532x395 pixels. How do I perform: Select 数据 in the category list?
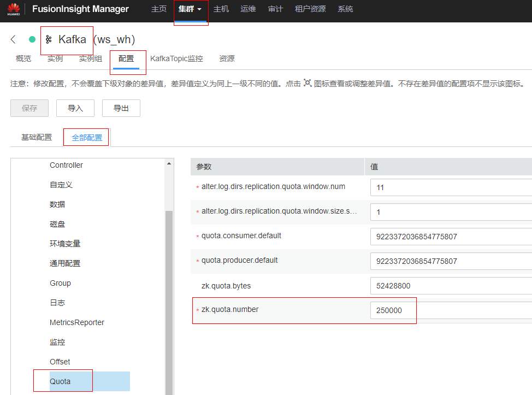click(x=57, y=205)
